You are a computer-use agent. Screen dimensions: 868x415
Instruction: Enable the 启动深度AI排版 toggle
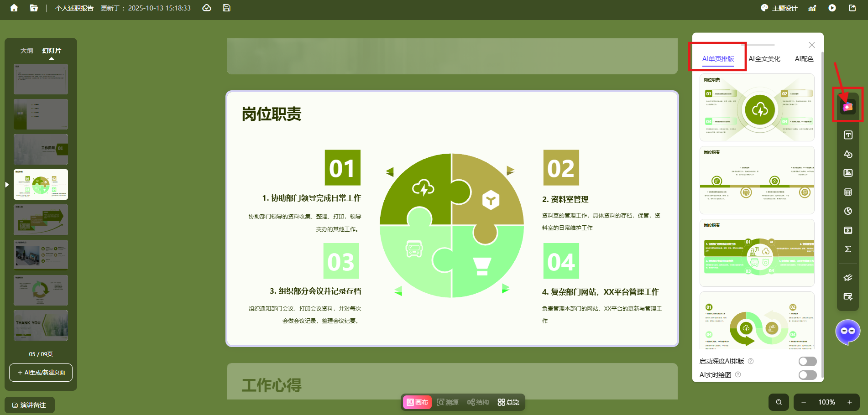click(807, 361)
